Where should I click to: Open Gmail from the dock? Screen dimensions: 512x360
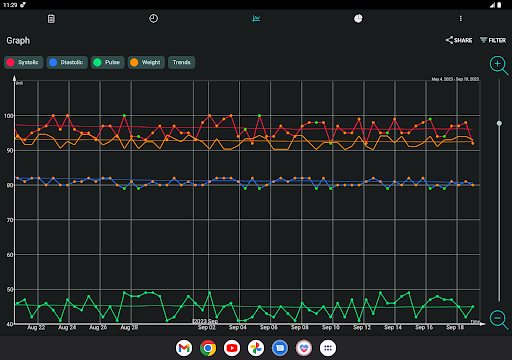(x=184, y=348)
